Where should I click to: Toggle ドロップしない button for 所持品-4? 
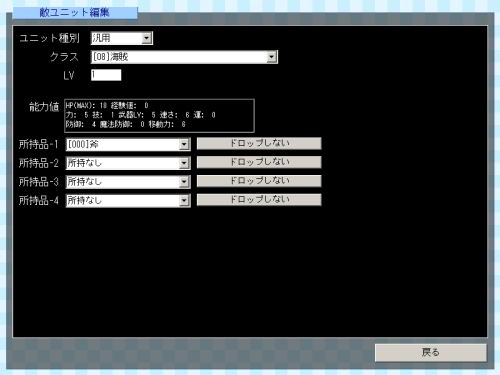(259, 200)
